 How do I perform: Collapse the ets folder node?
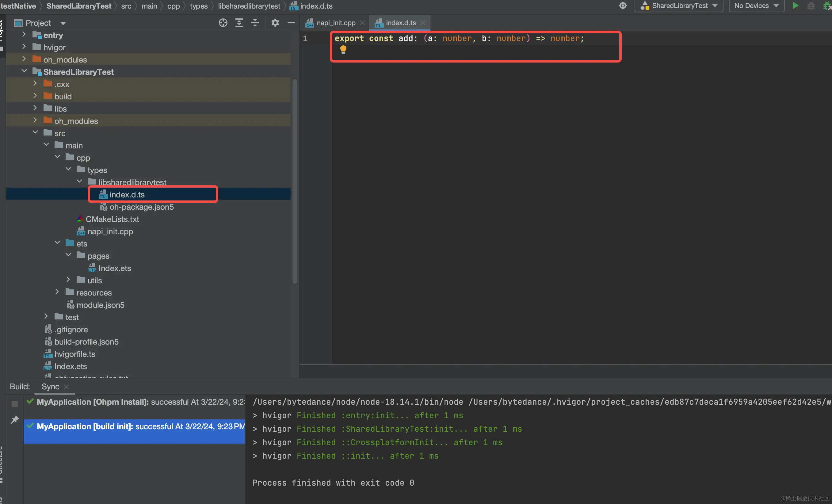(x=57, y=243)
